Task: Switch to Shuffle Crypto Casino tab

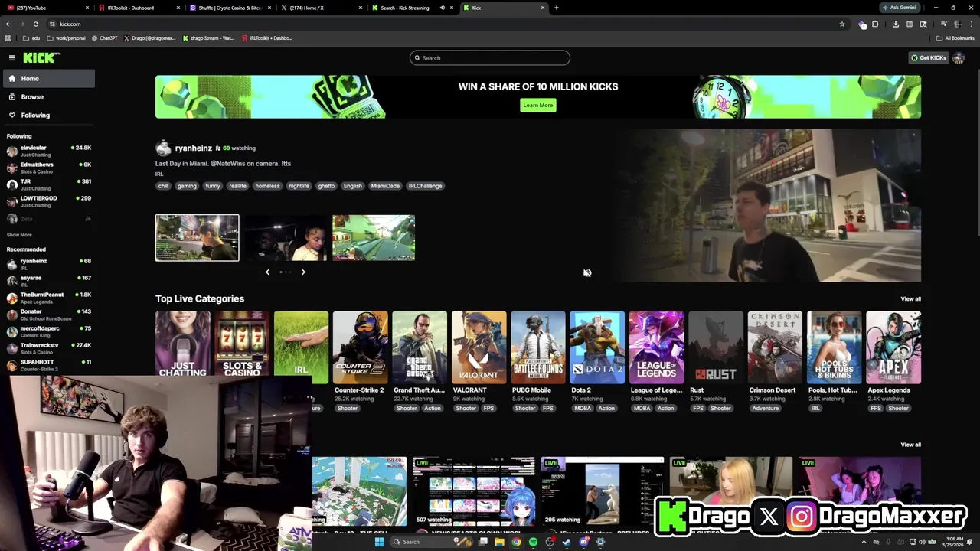Action: 230,8
